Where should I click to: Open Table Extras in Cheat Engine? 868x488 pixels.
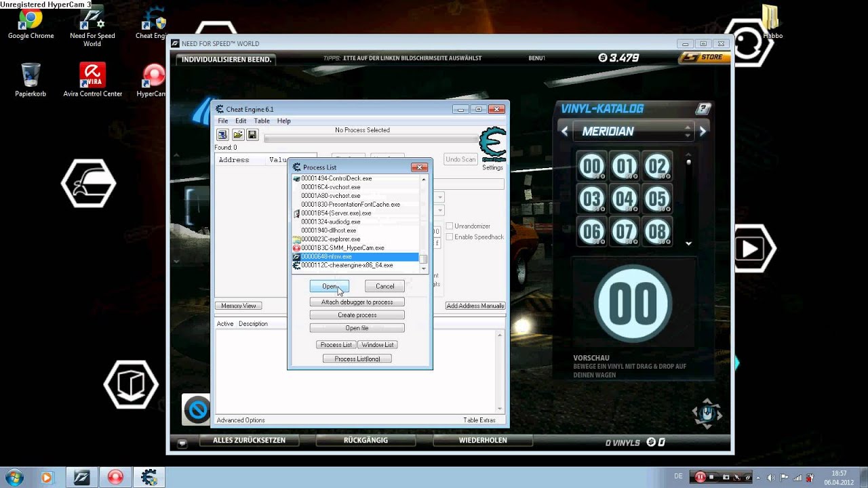point(479,420)
